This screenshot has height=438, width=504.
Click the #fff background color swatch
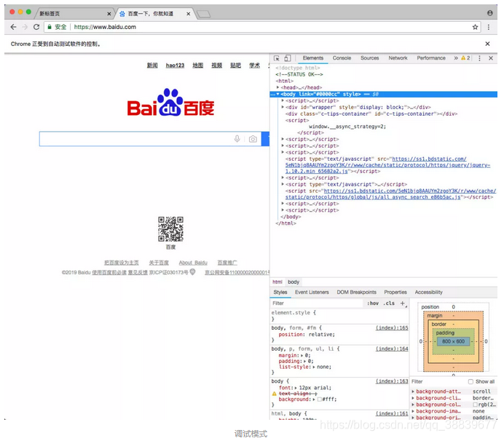(x=320, y=399)
